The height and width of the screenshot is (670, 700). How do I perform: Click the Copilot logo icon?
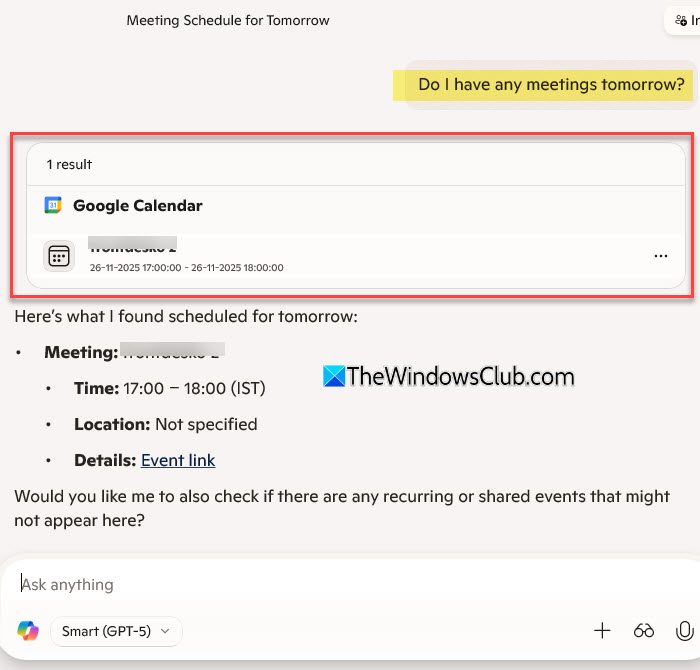(x=28, y=631)
